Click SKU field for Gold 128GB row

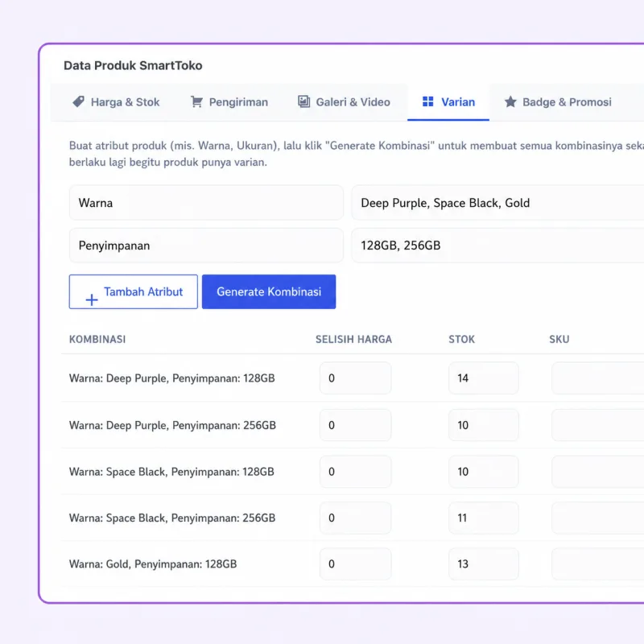(597, 564)
